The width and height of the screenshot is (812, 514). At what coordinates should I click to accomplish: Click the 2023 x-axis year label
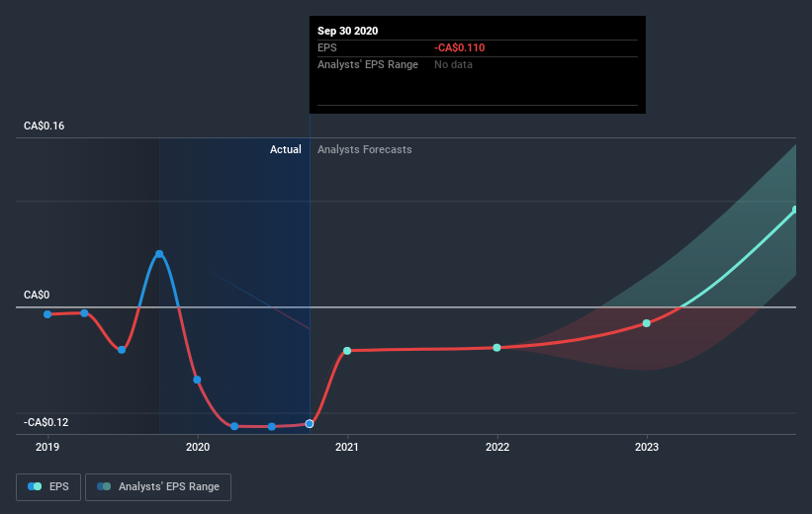647,447
